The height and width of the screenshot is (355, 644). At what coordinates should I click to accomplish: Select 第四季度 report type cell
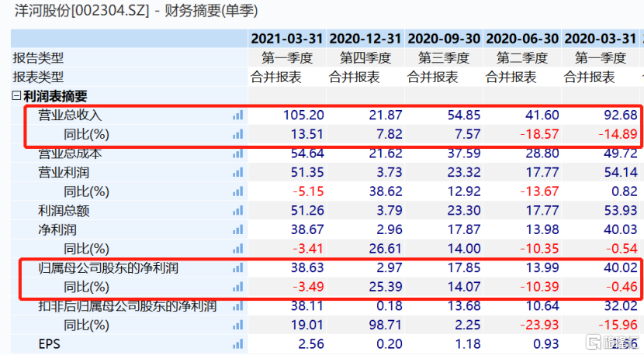tap(365, 58)
